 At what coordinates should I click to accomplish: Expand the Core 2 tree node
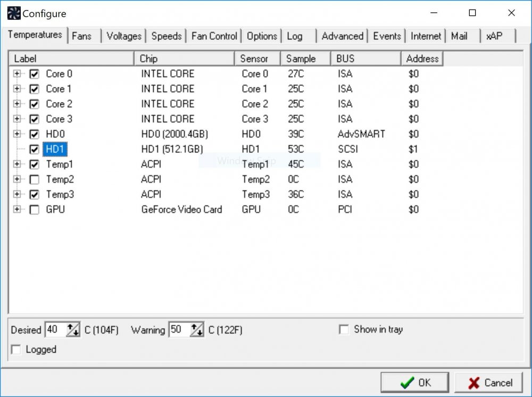[16, 104]
